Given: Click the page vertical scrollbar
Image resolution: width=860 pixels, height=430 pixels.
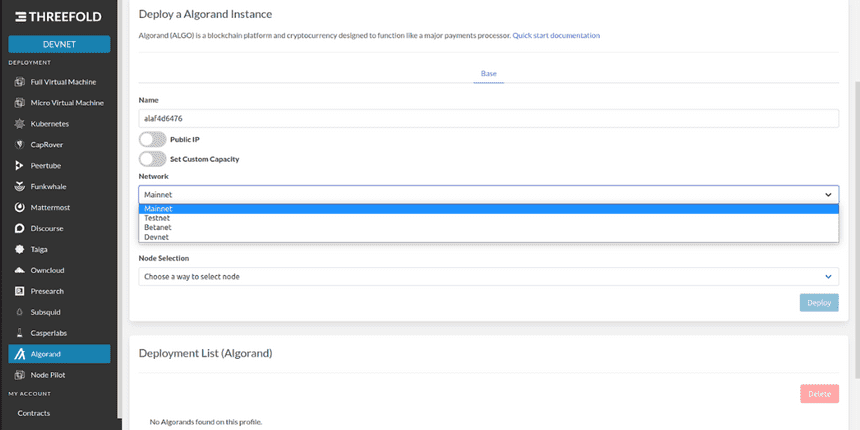Looking at the screenshot, I should point(857,230).
